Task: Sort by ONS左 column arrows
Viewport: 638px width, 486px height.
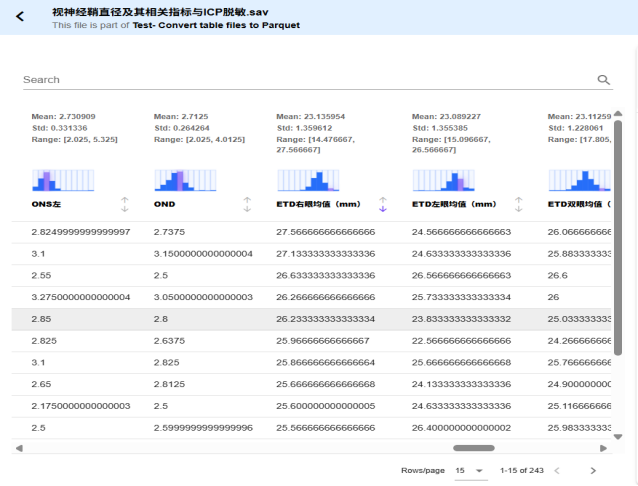Action: click(x=125, y=204)
